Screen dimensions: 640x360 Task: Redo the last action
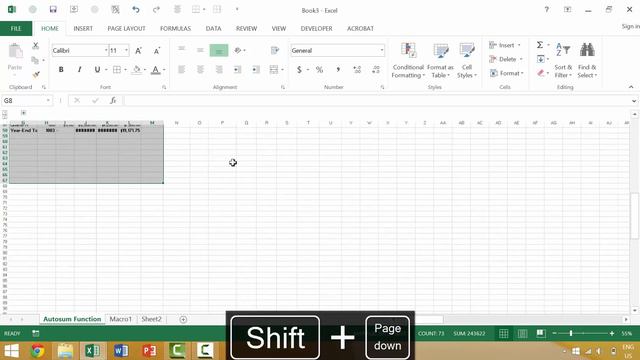tap(156, 9)
